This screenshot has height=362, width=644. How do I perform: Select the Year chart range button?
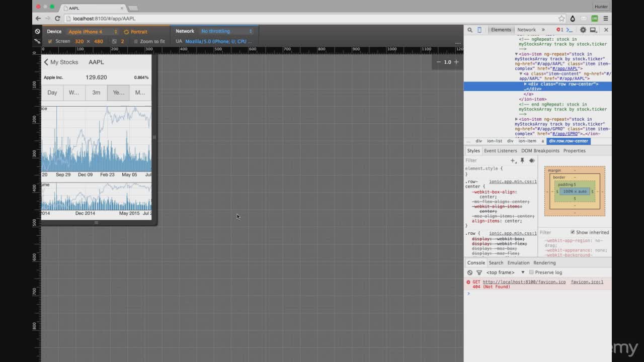(118, 93)
